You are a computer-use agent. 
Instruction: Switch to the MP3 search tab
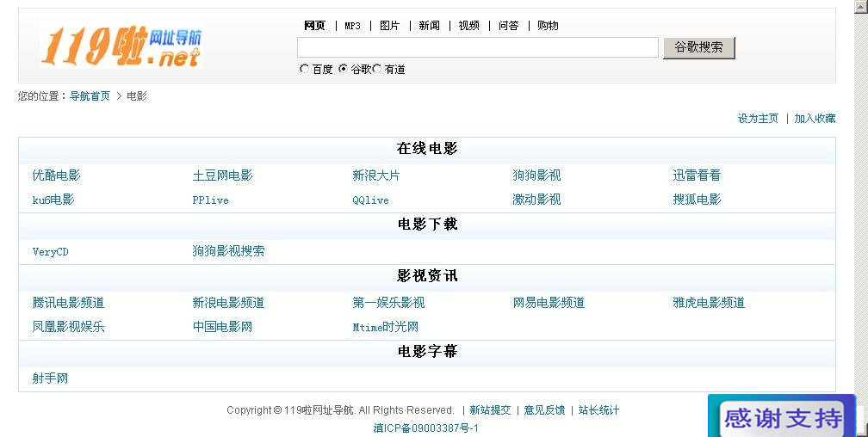(x=353, y=26)
